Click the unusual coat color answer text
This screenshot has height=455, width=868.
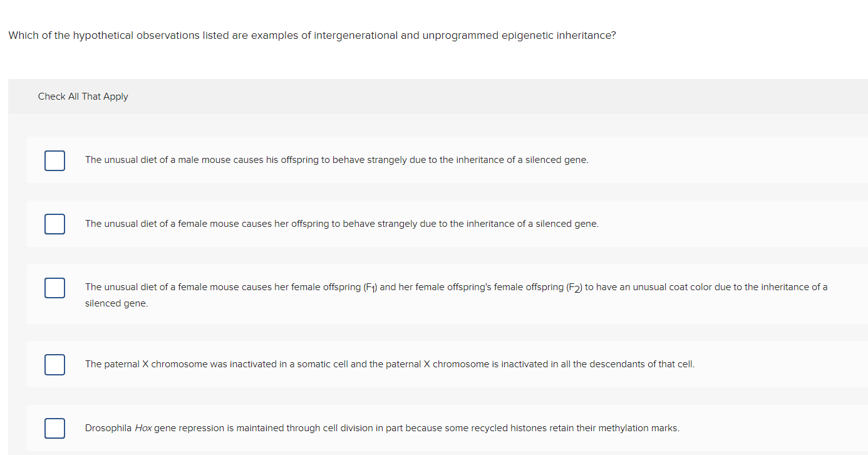click(x=456, y=295)
